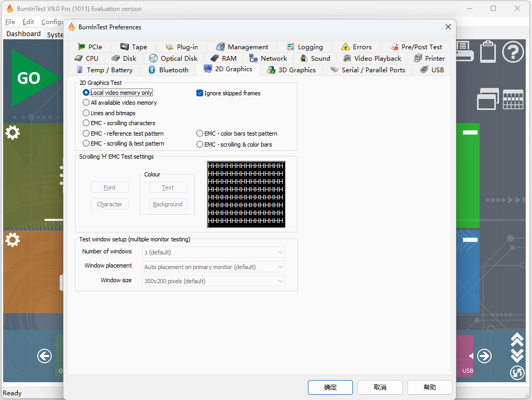Close the BurnInTest Preferences dialog
Screen dimensions: 532x400
coord(448,27)
